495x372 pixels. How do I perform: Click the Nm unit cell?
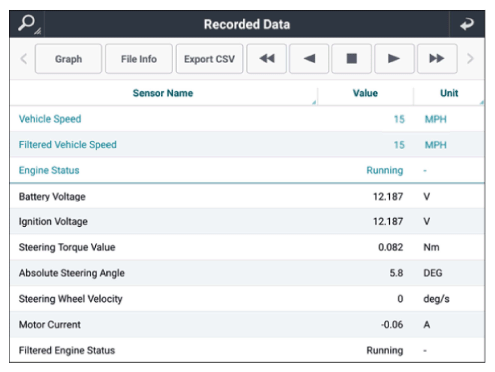(x=431, y=247)
